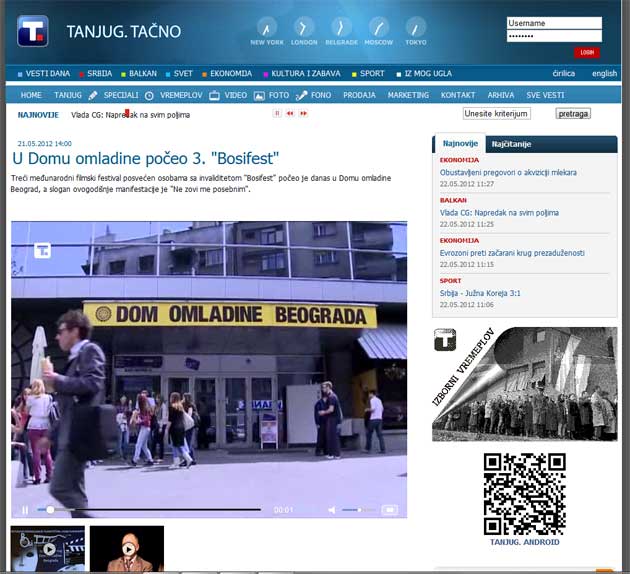Enter fullscreen mode in the video player
The width and height of the screenshot is (630, 574).
coord(389,510)
